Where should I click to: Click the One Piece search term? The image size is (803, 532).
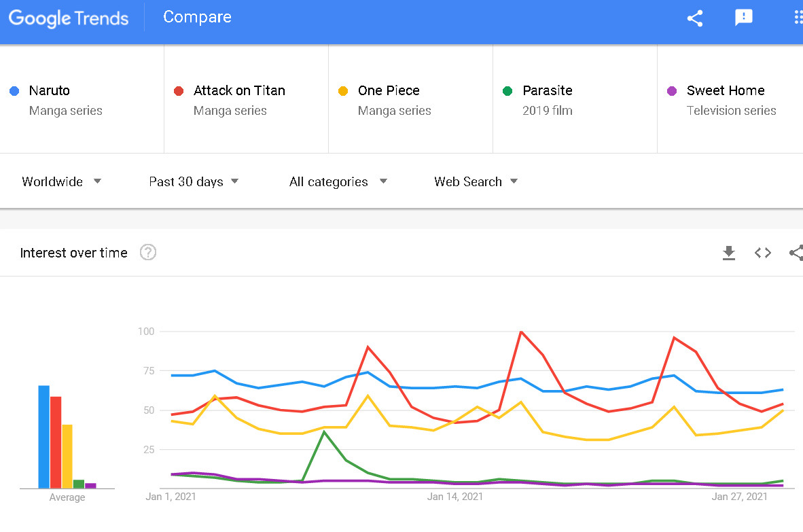389,91
